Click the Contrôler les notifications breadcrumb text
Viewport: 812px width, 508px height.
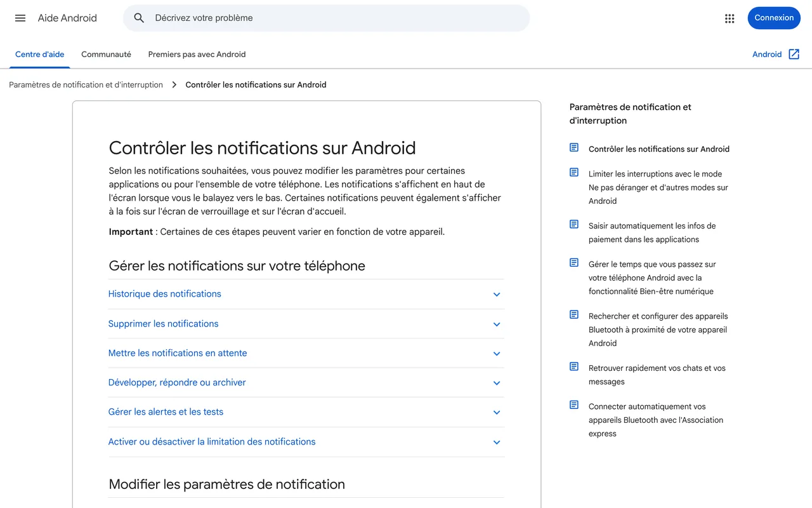coord(256,84)
